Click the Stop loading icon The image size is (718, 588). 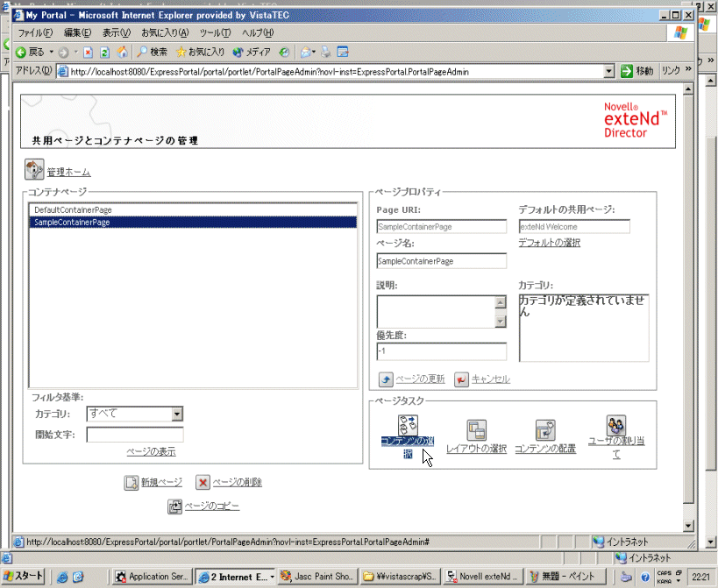pos(88,53)
